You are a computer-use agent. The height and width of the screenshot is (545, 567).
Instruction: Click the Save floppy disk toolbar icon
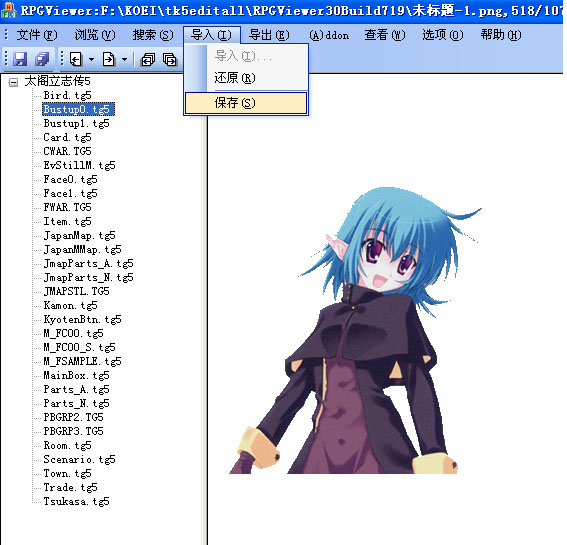click(x=20, y=59)
